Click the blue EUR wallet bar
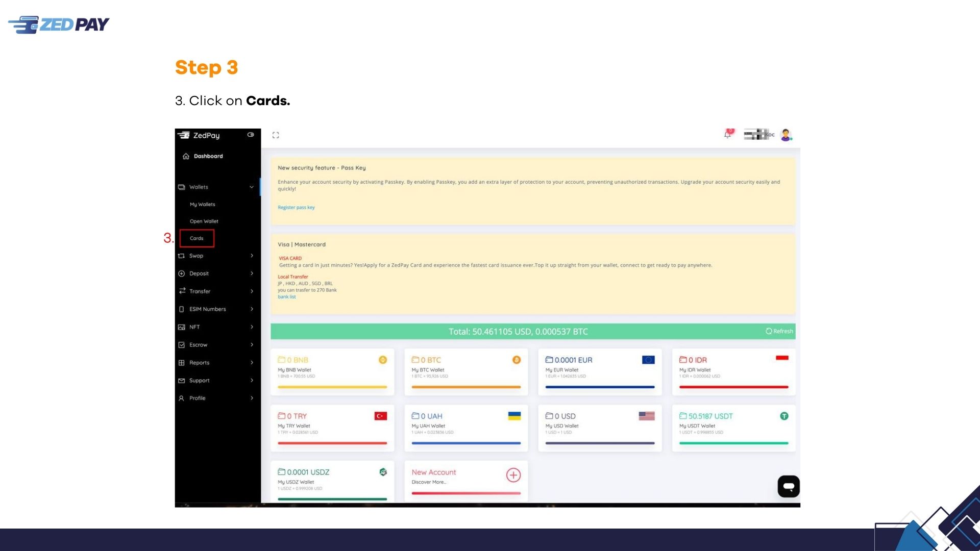This screenshot has height=551, width=980. click(x=600, y=387)
